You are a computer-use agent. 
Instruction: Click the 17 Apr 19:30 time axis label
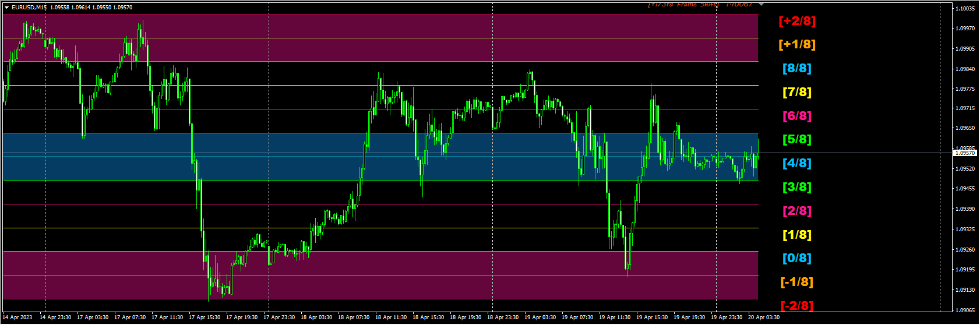(242, 318)
